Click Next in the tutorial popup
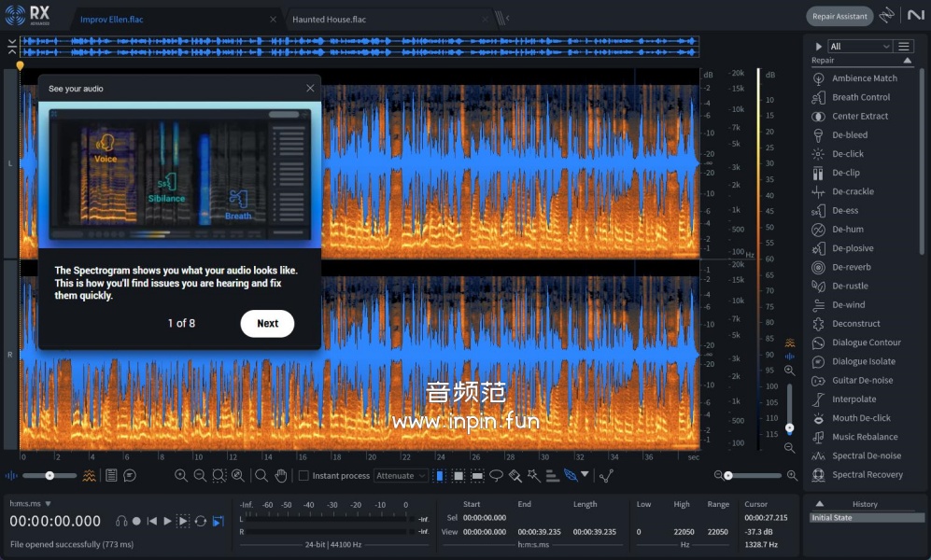 click(x=267, y=323)
